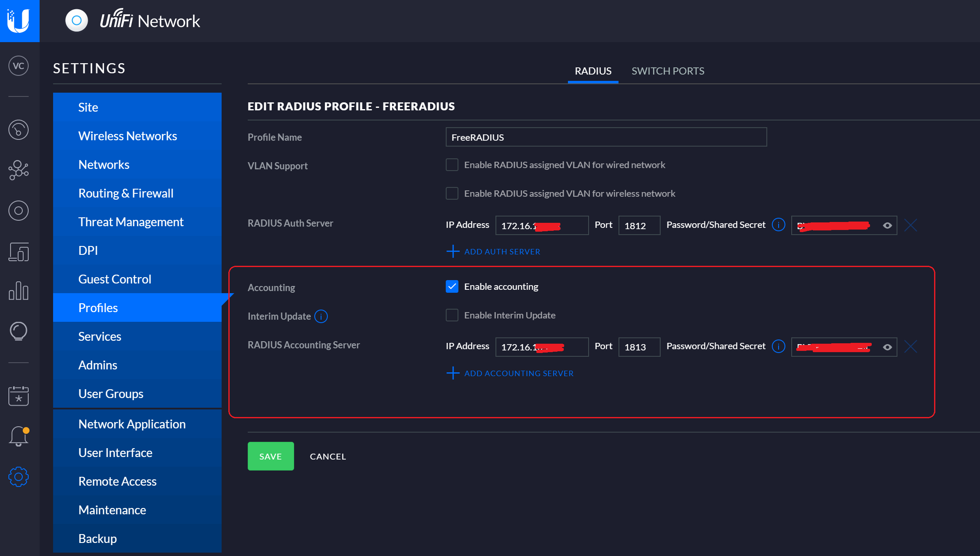
Task: Open the Insights lightbulb icon
Action: [x=19, y=331]
